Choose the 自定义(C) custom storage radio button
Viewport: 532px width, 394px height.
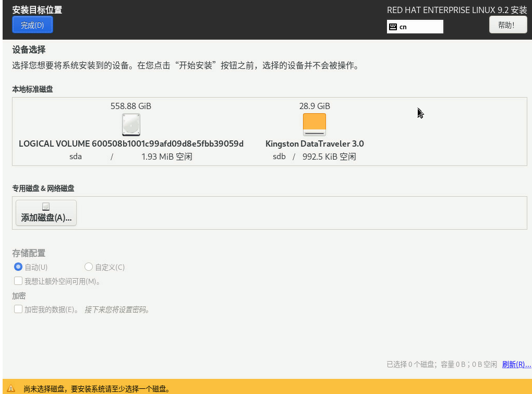click(88, 267)
